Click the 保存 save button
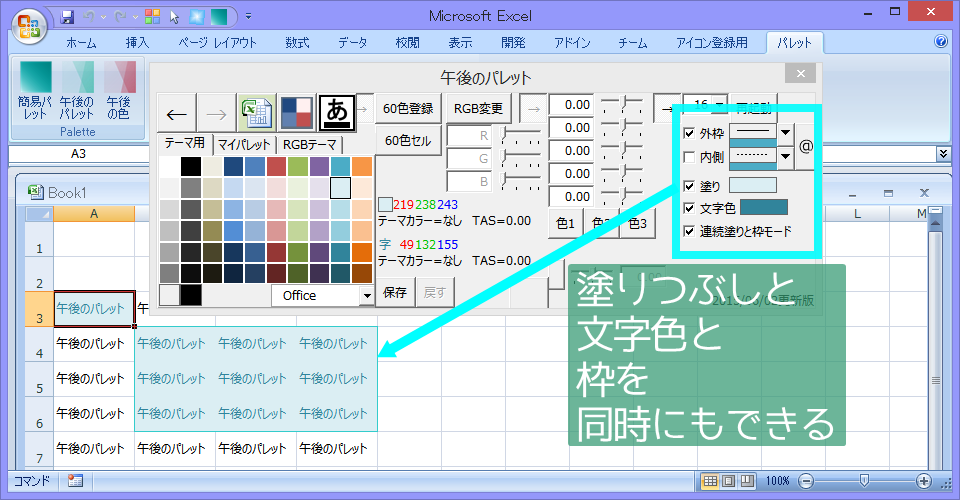The image size is (960, 500). pyautogui.click(x=395, y=293)
